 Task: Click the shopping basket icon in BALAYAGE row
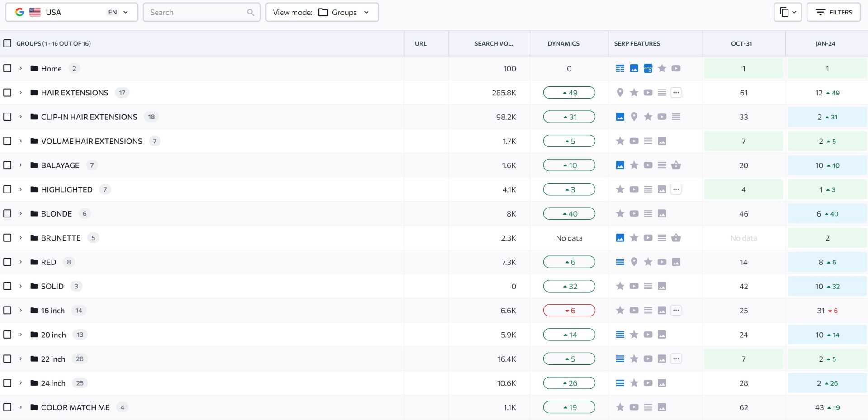676,165
